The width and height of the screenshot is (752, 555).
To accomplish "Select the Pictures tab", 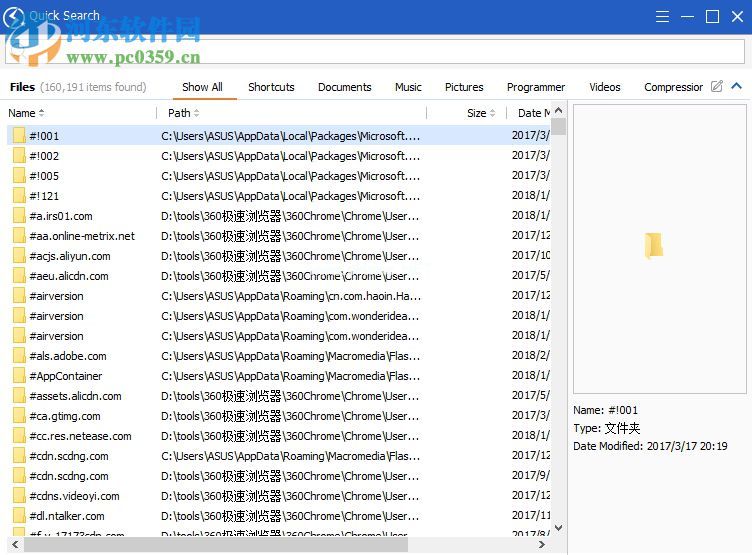I will pos(464,87).
